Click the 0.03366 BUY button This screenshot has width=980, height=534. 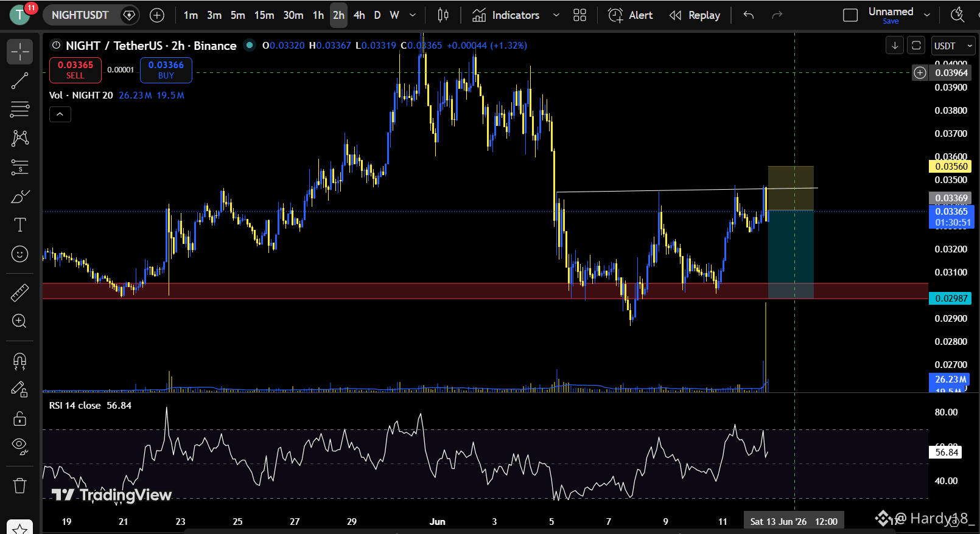[x=166, y=70]
